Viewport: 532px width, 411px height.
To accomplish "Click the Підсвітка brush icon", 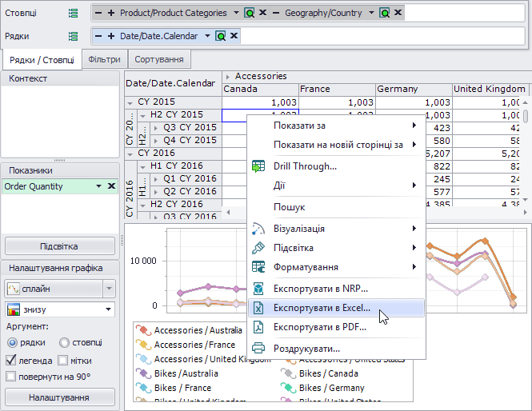I will [x=258, y=248].
